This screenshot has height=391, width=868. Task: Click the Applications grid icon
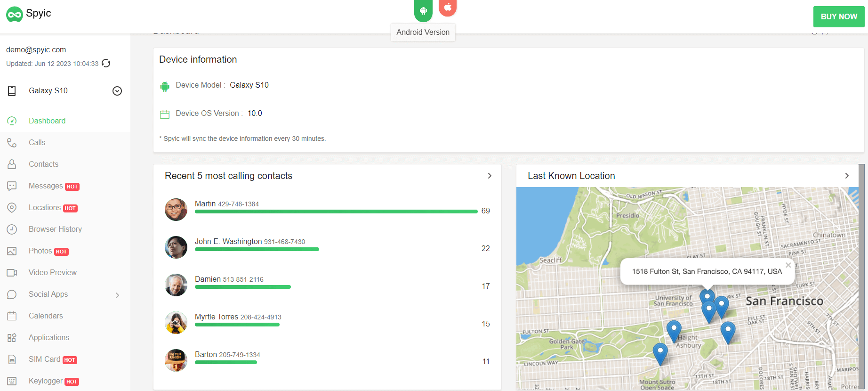click(12, 338)
